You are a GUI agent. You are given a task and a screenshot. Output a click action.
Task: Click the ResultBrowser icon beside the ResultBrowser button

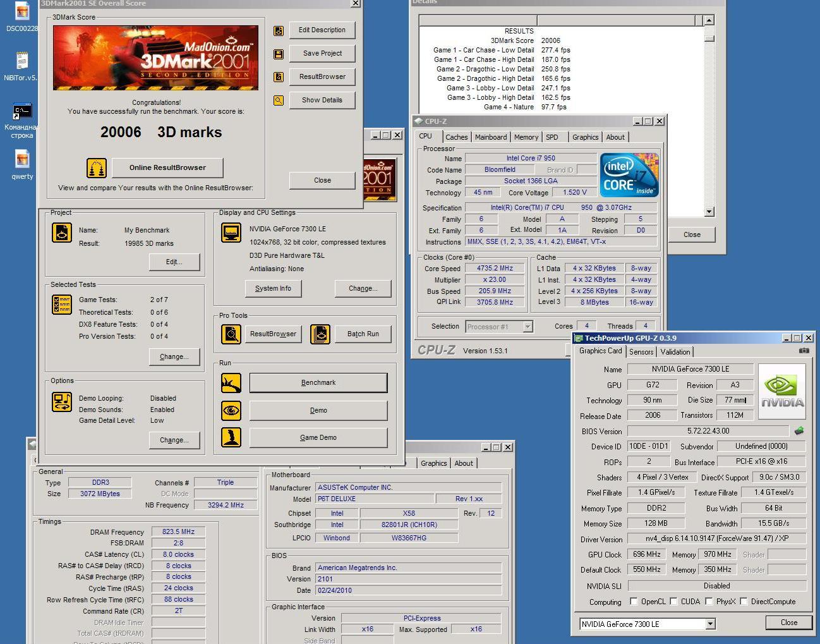(x=279, y=77)
